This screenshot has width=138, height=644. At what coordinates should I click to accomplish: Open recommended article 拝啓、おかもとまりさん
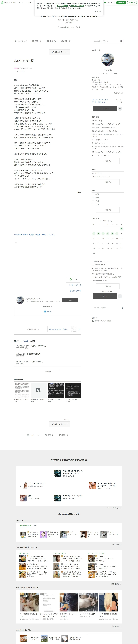69,473
